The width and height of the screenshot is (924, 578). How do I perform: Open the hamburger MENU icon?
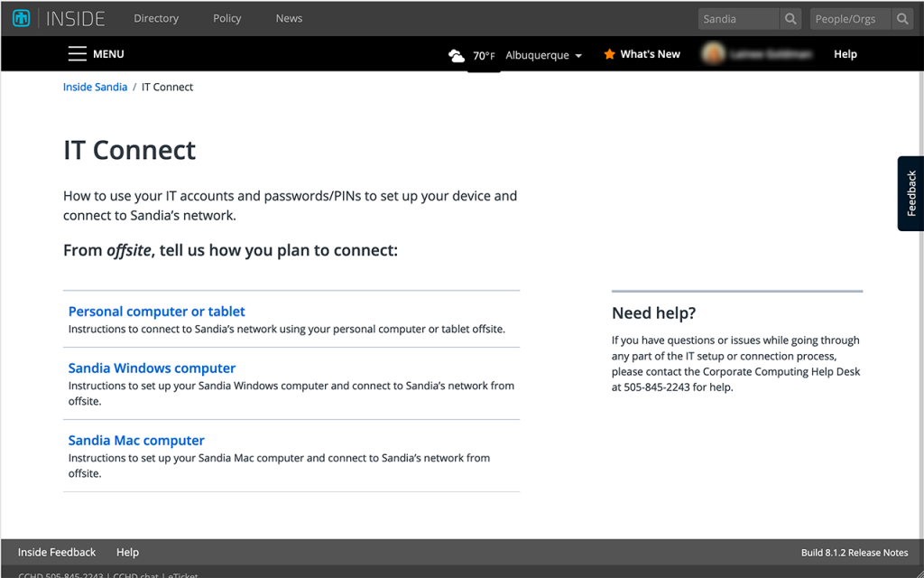click(x=78, y=54)
